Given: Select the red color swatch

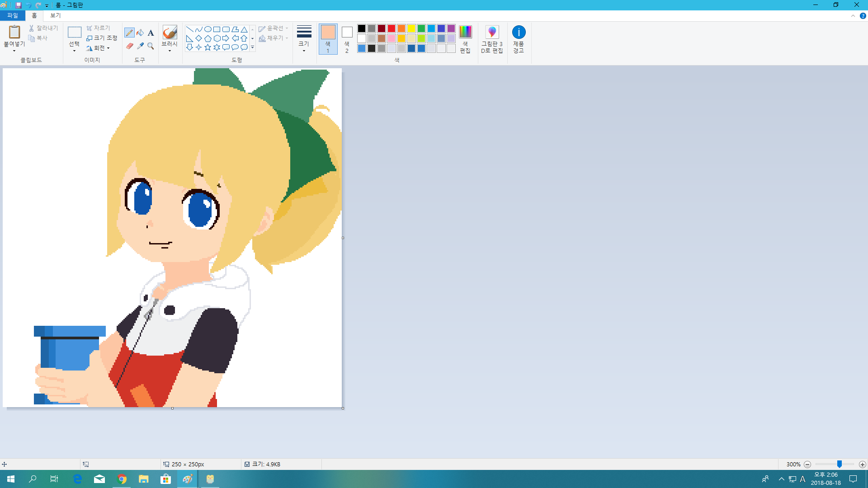Looking at the screenshot, I should (x=391, y=28).
